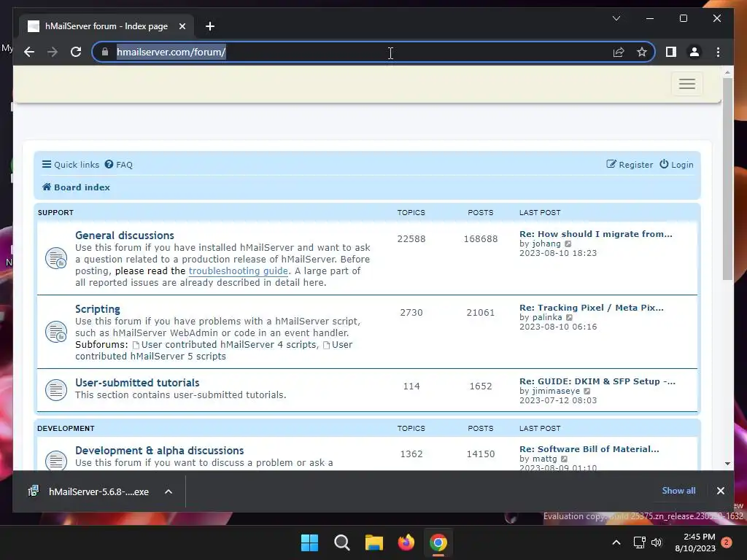Open last post 'Re: GUIDE: DKIM & SFP Setup'
This screenshot has height=560, width=747.
coord(597,381)
